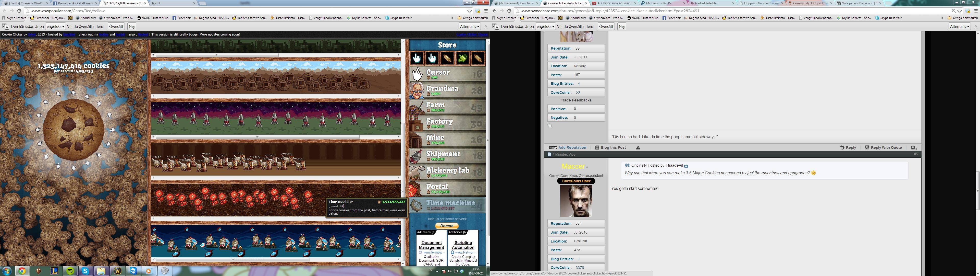Click Nej in the OwnedCore translate bar
The width and height of the screenshot is (980, 276).
(x=622, y=26)
